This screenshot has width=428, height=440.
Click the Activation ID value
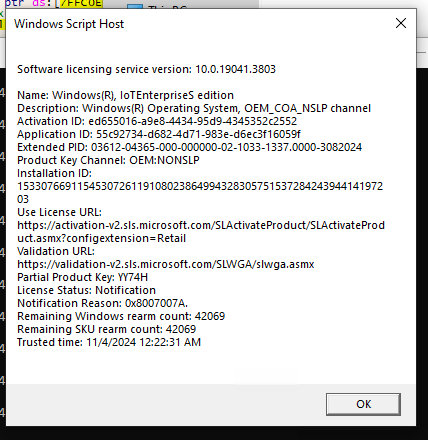coord(192,121)
